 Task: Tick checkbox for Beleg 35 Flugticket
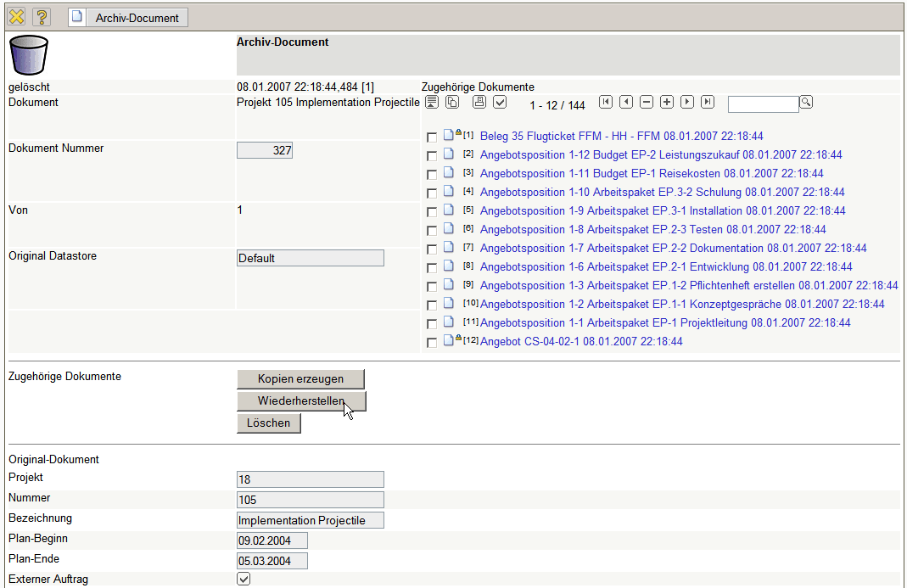(432, 137)
